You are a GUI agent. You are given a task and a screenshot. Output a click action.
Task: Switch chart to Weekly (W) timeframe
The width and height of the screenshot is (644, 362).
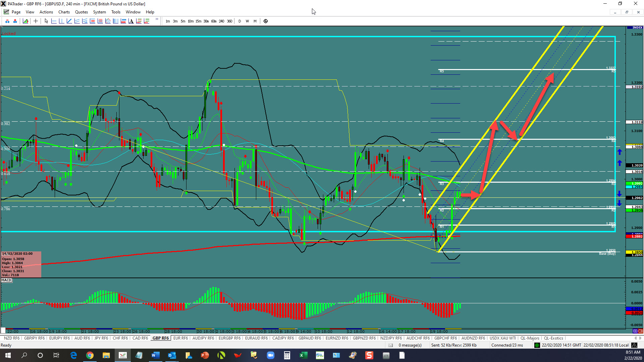pos(247,21)
